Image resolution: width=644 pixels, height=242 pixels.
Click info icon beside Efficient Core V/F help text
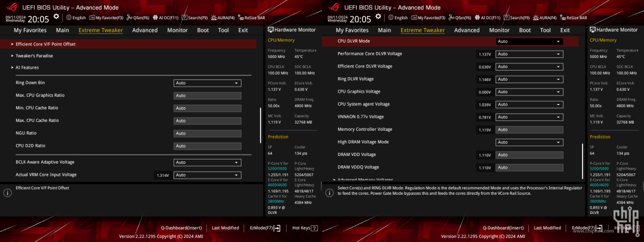point(7,192)
